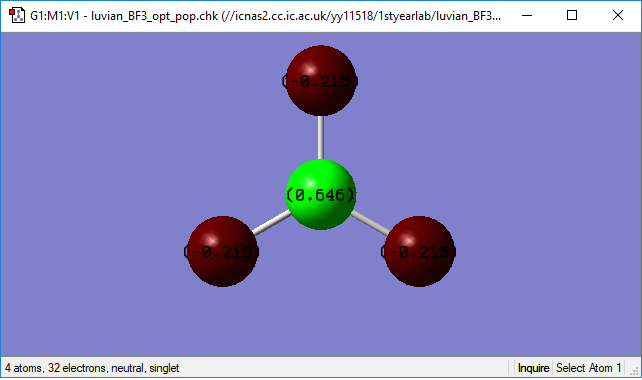Select the bottom-right fluorine atom
The image size is (642, 380).
coord(419,251)
